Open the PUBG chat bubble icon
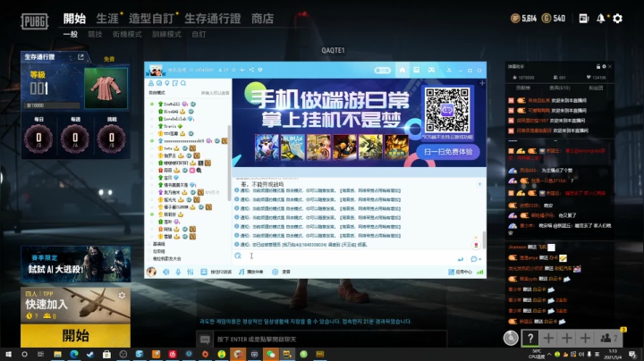Image resolution: width=644 pixels, height=361 pixels. [x=205, y=340]
